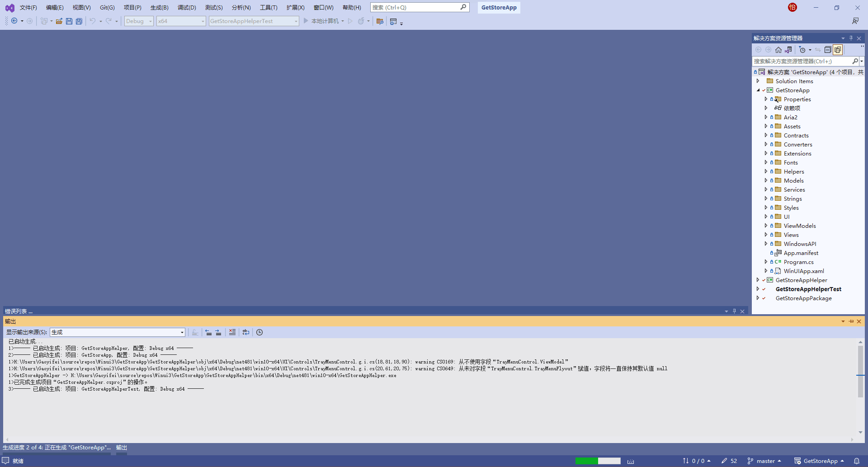Open the GetStoreAppHelperTest startup project dropdown
Viewport: 868px width, 467px height.
254,21
